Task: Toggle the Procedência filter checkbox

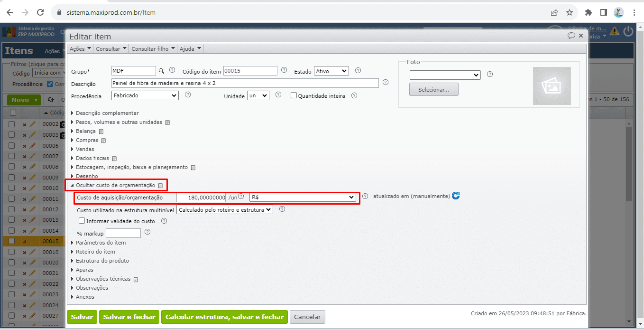Action: (x=50, y=84)
